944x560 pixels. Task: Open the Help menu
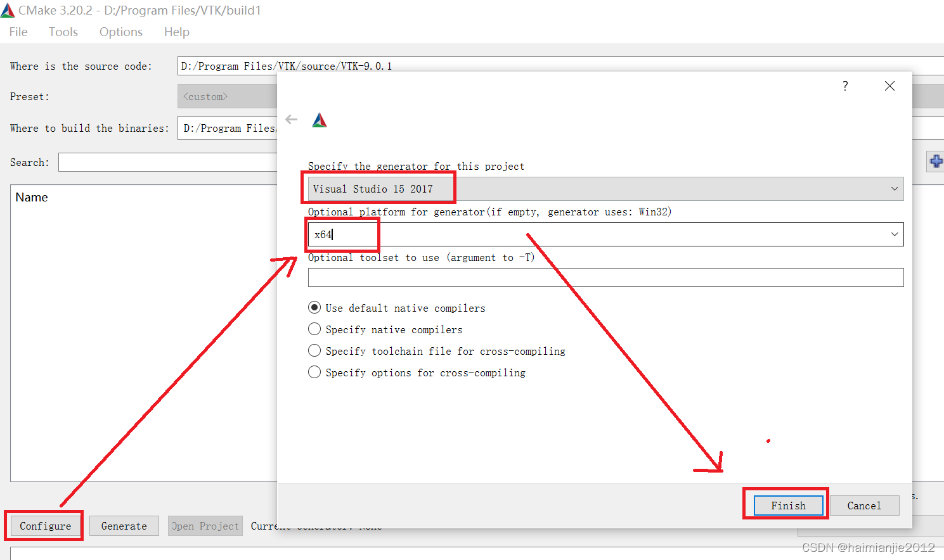(x=176, y=32)
